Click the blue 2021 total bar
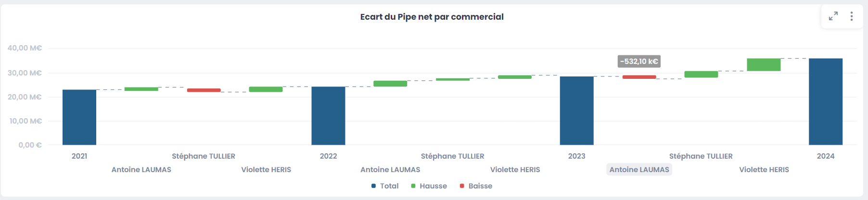 click(79, 117)
